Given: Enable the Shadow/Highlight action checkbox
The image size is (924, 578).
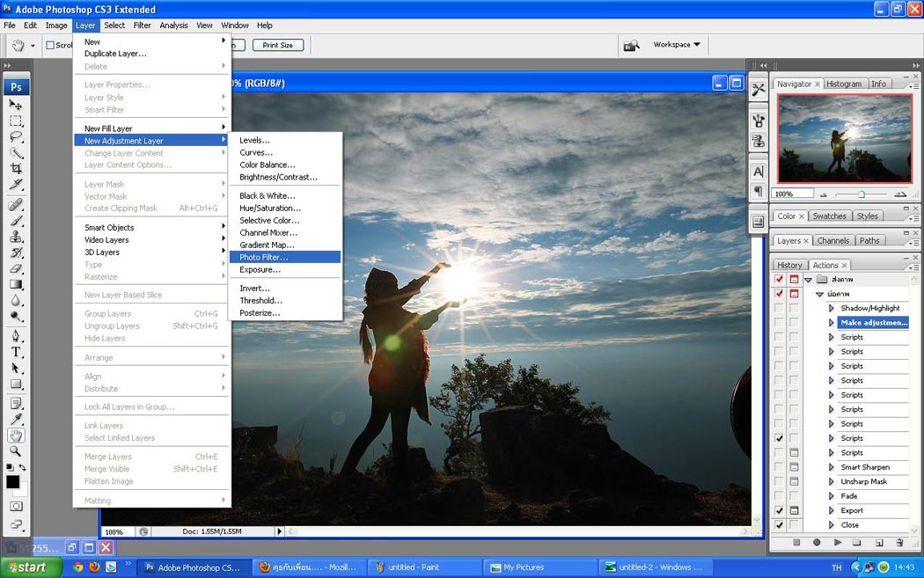Looking at the screenshot, I should 779,308.
